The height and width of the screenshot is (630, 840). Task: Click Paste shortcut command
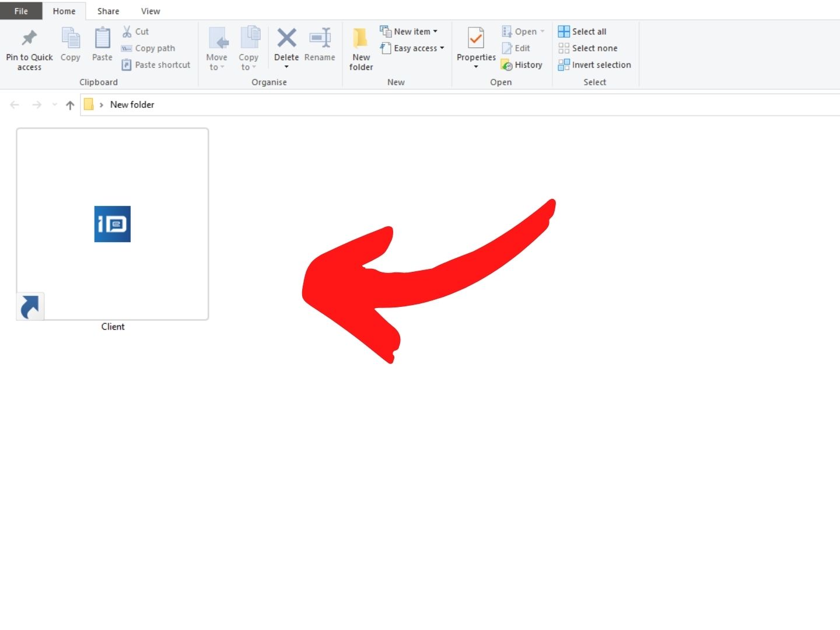pos(156,65)
